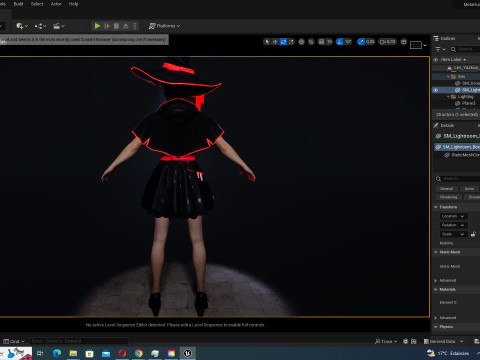Toggle Outliner visibility column header eye
Image resolution: width=480 pixels, height=360 pixels.
coord(435,60)
